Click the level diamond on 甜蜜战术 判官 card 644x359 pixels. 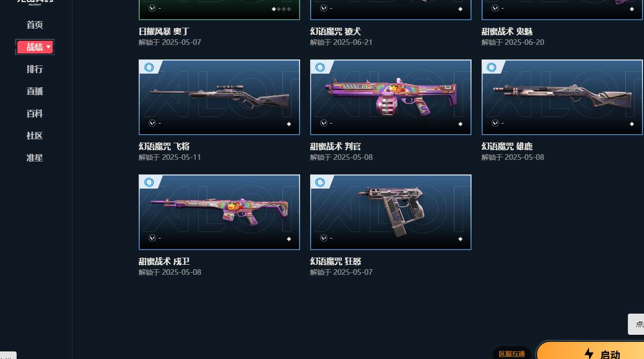click(x=460, y=124)
